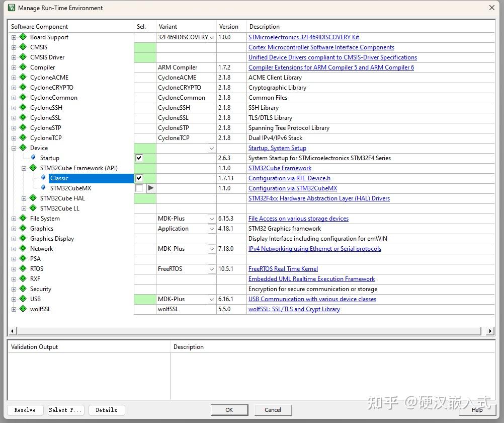Screen dimensions: 504x423
Task: Check the STM32CubeMX checkbox
Action: [x=139, y=188]
